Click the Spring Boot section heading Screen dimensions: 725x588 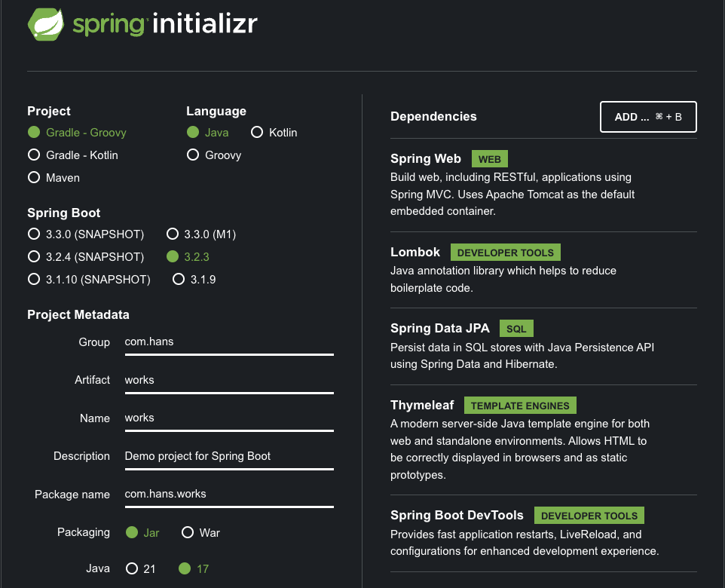click(x=64, y=213)
